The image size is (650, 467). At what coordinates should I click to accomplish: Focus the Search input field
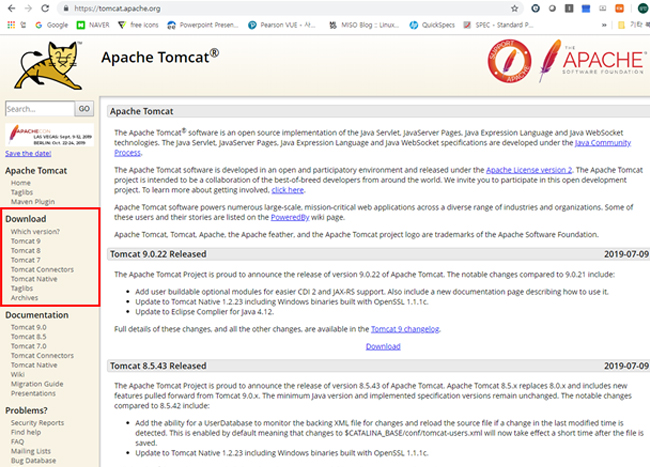pos(40,109)
